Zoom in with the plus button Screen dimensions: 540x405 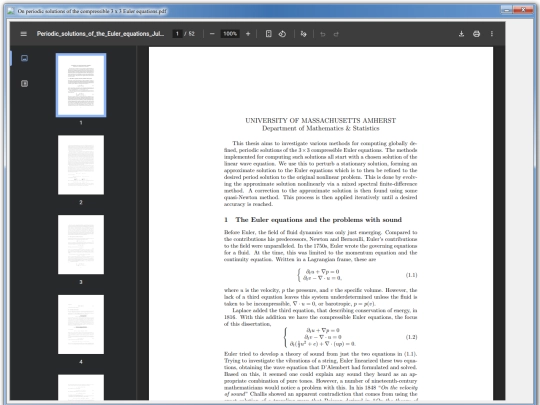pyautogui.click(x=248, y=34)
